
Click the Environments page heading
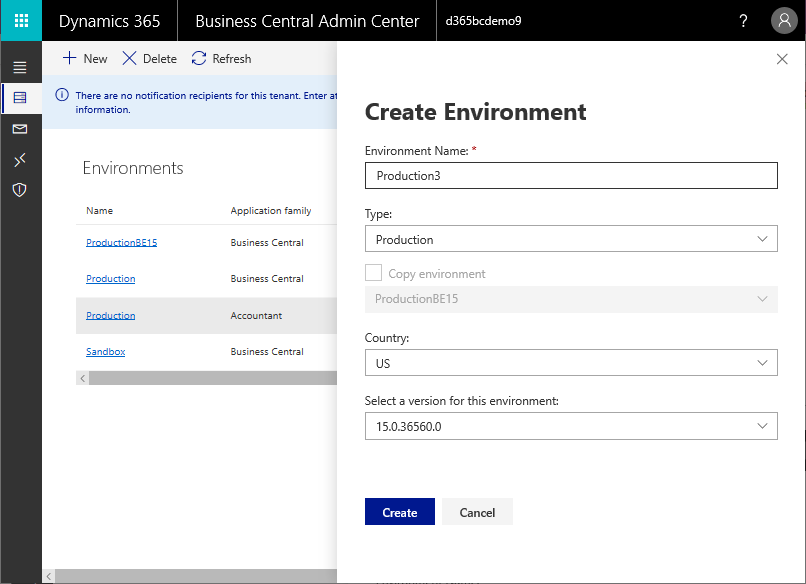click(x=133, y=168)
